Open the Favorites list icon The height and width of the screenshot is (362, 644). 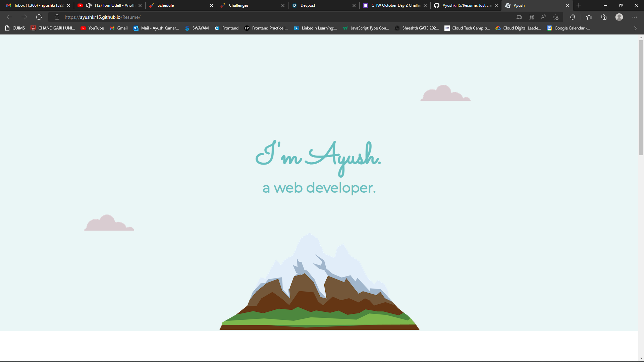click(589, 17)
